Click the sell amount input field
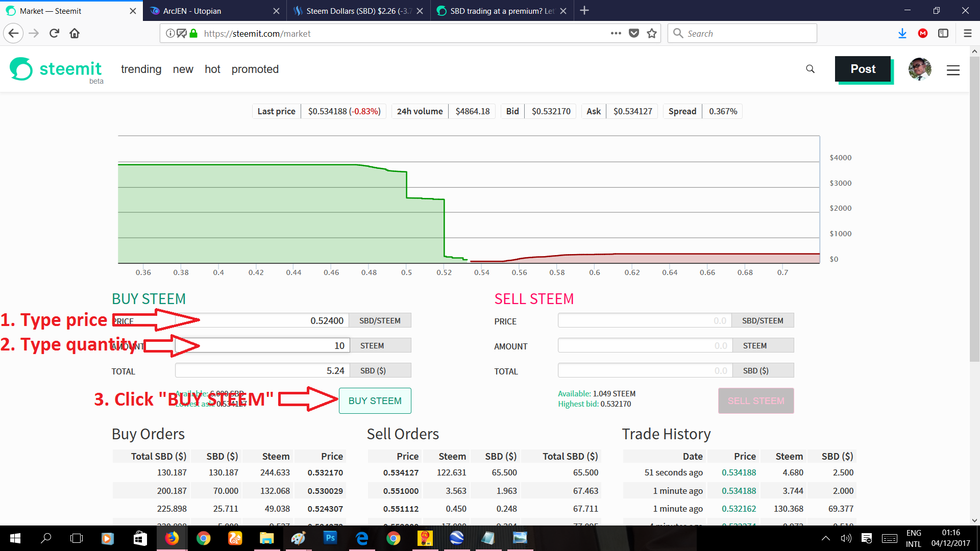The height and width of the screenshot is (551, 980). [645, 346]
